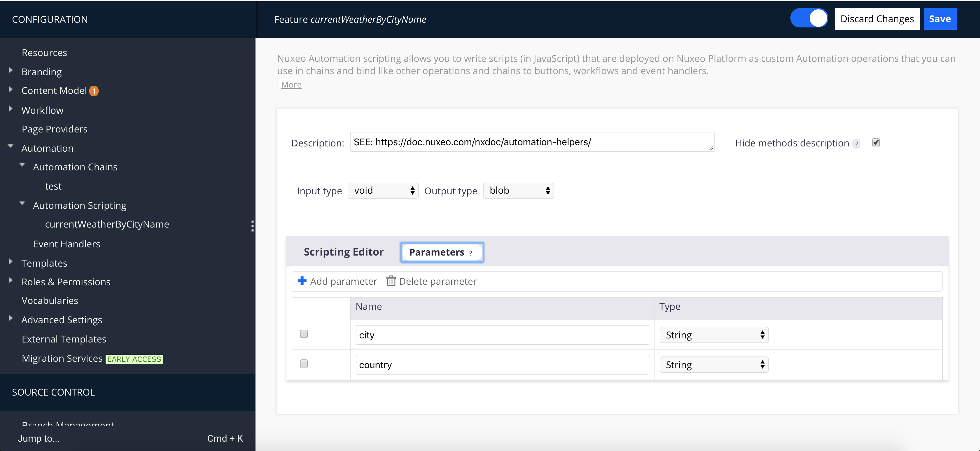Open the More link below the description
The height and width of the screenshot is (451, 980).
pos(291,84)
